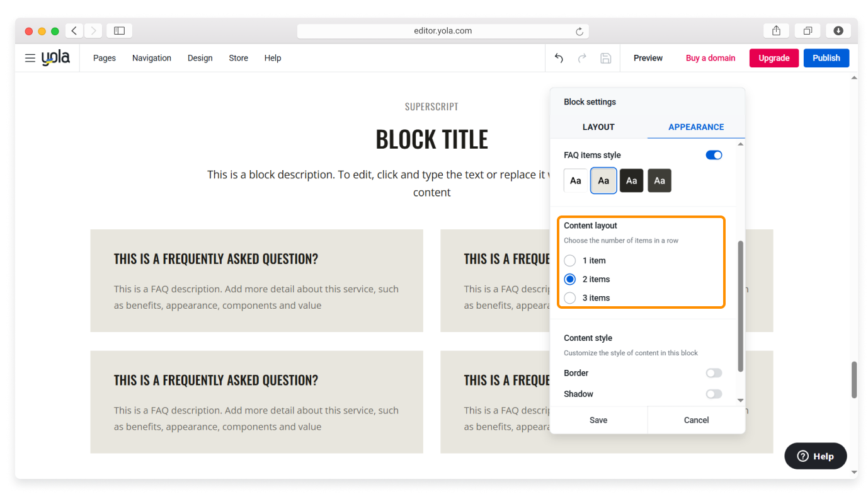Disable the FAQ items style toggle
Image resolution: width=868 pixels, height=494 pixels.
[714, 155]
